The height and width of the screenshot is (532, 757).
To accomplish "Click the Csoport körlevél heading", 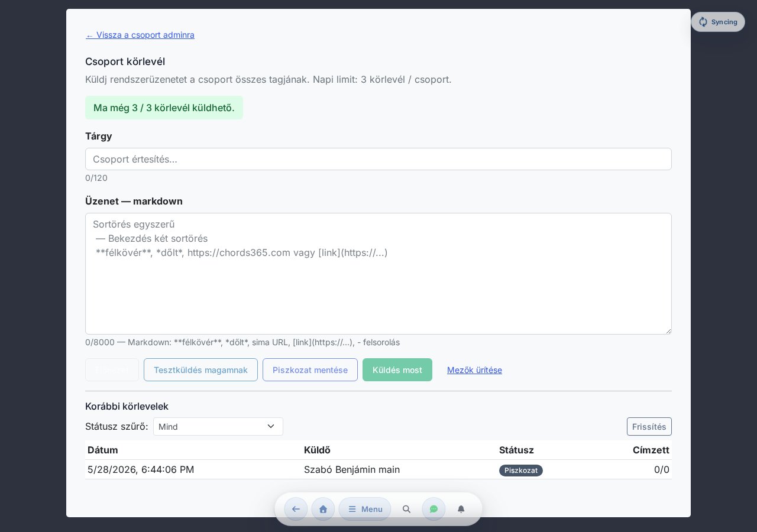I will point(125,61).
